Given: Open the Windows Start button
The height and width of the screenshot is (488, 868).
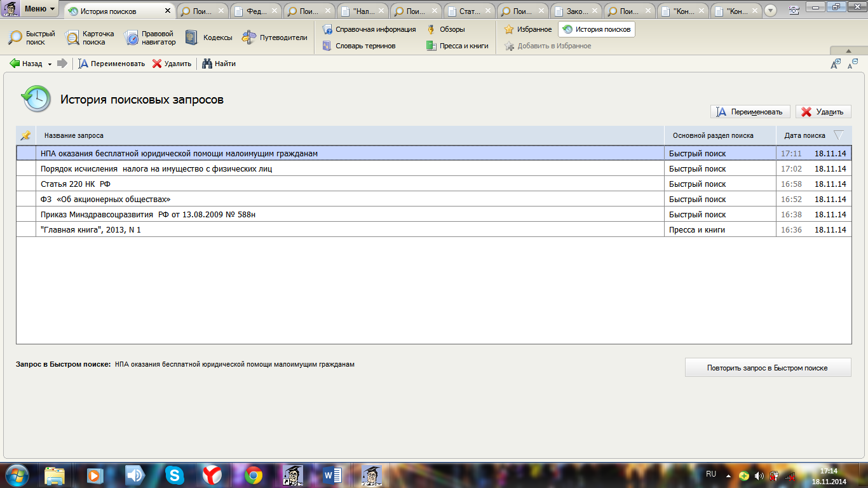Looking at the screenshot, I should (x=17, y=475).
